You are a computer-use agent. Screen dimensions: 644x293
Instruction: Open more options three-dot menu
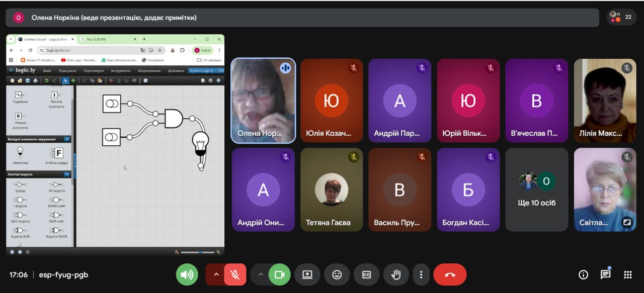421,274
